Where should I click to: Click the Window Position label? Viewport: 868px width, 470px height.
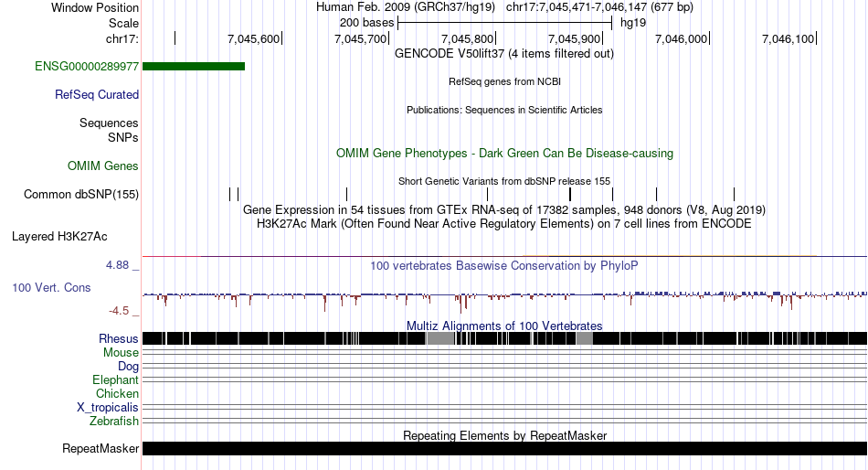click(95, 7)
